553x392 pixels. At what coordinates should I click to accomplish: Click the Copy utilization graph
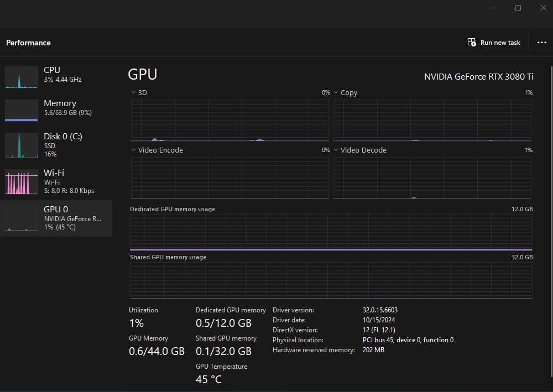432,120
